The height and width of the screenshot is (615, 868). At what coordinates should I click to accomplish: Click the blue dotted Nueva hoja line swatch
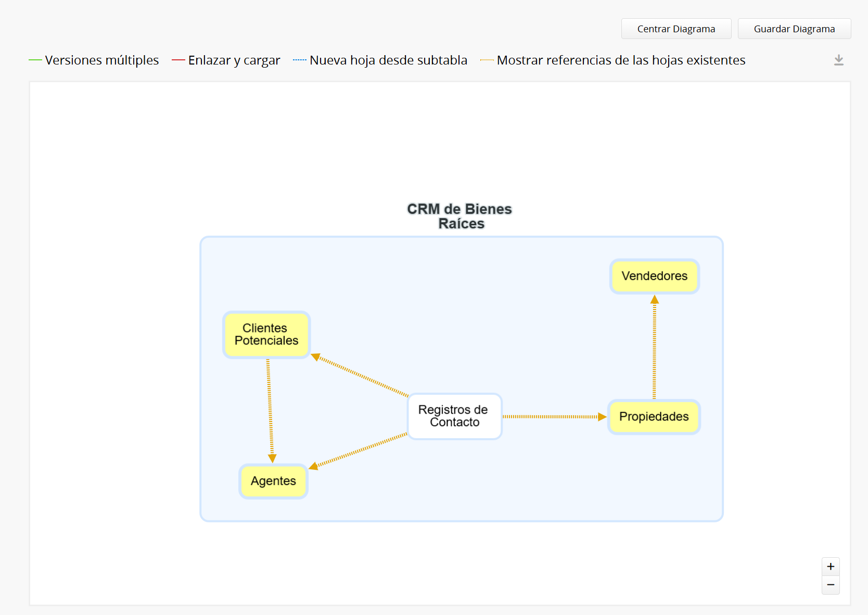pyautogui.click(x=300, y=60)
